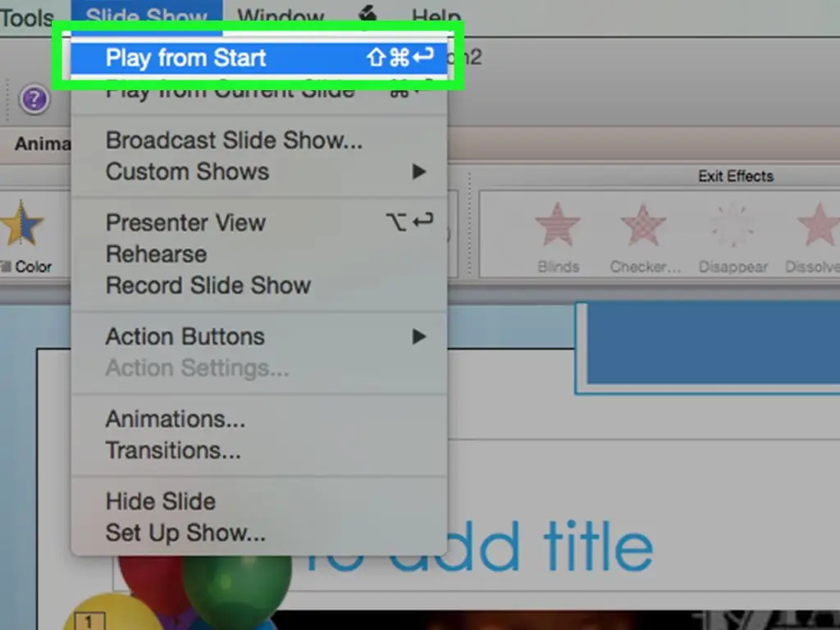Viewport: 840px width, 630px height.
Task: Open Animations from the Slide Show menu
Action: coord(259,419)
